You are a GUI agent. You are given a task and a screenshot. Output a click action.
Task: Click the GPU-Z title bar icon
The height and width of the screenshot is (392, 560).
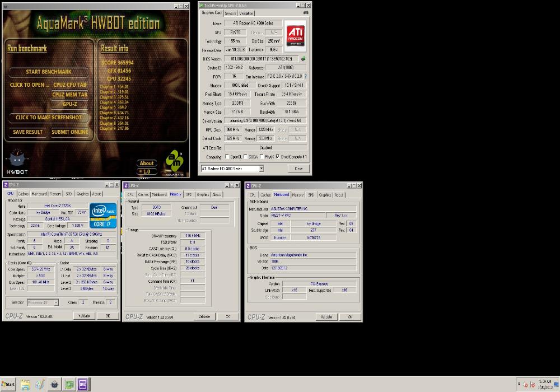click(x=201, y=5)
